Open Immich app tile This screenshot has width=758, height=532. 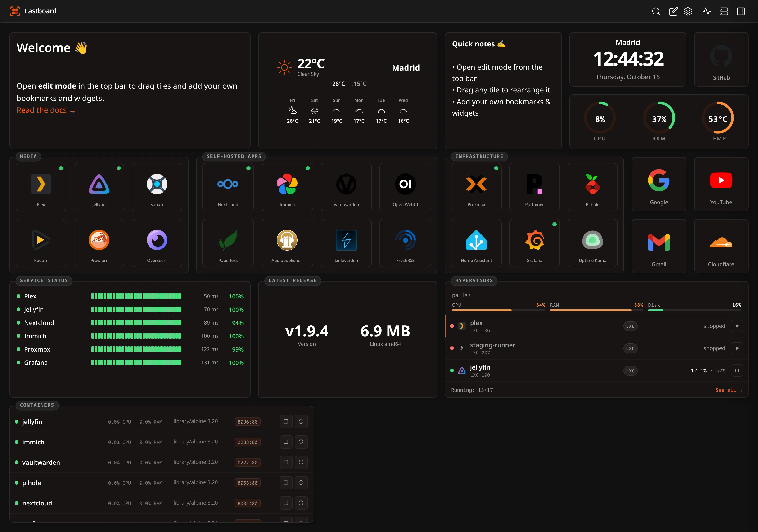click(x=287, y=187)
